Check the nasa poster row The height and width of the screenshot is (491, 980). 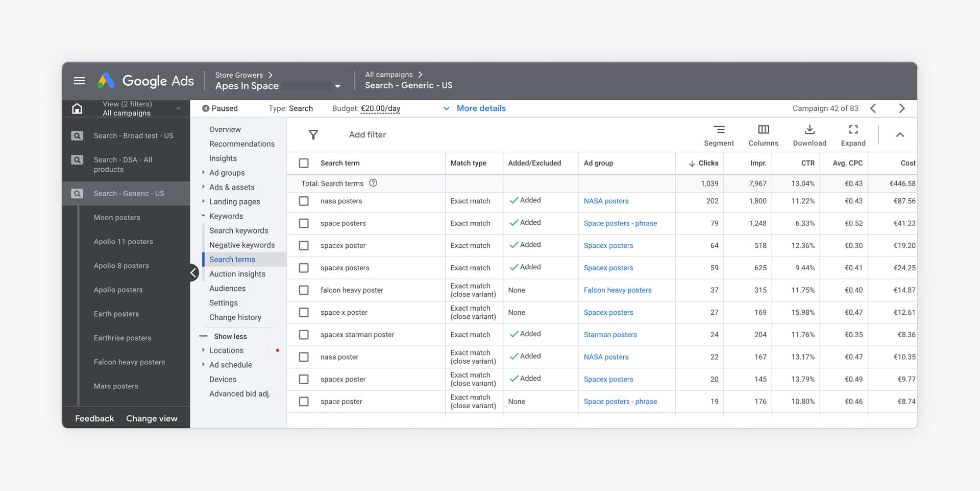pos(304,357)
